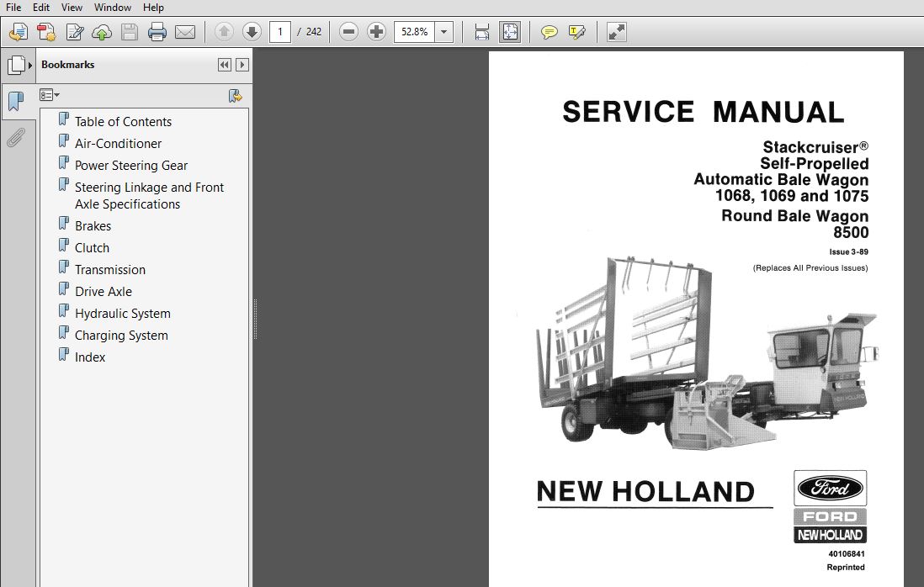The image size is (924, 587).
Task: Click the Attachments paperclip icon
Action: [16, 138]
